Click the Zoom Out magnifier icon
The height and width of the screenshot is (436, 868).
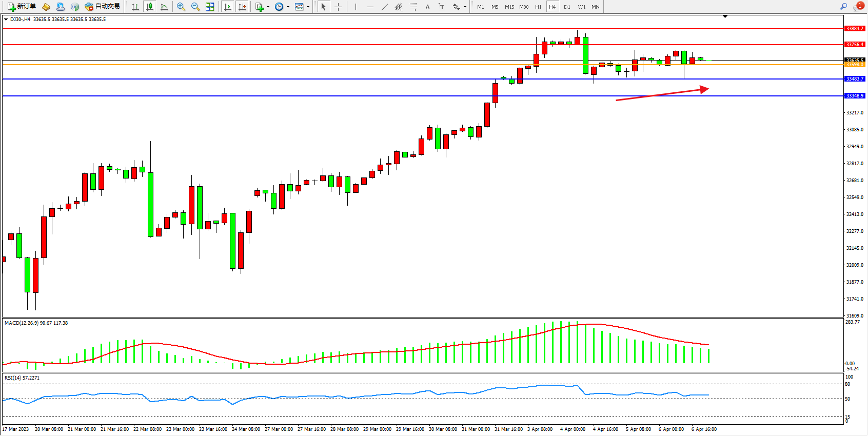tap(195, 7)
